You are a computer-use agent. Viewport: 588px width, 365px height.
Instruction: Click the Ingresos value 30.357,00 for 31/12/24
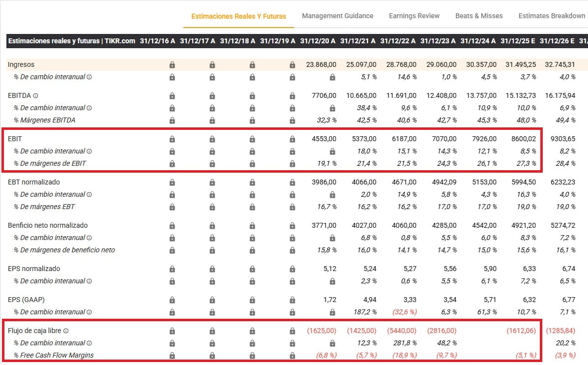pyautogui.click(x=478, y=65)
